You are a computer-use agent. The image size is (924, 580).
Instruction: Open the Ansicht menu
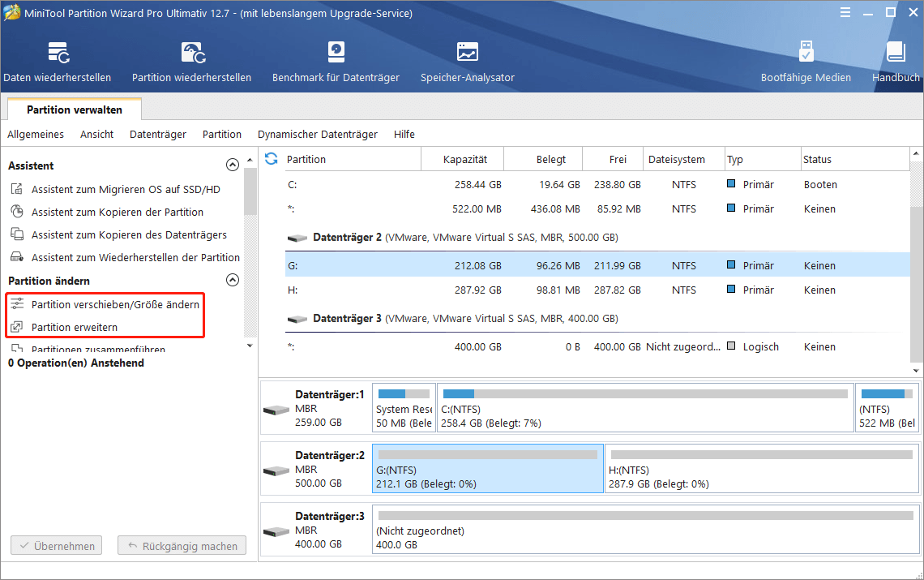tap(96, 135)
